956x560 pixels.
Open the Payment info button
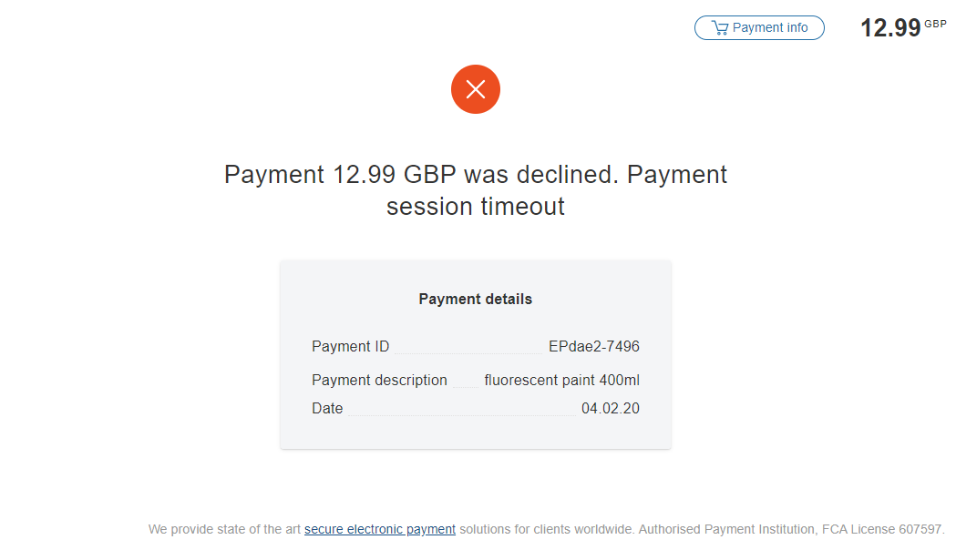point(759,28)
